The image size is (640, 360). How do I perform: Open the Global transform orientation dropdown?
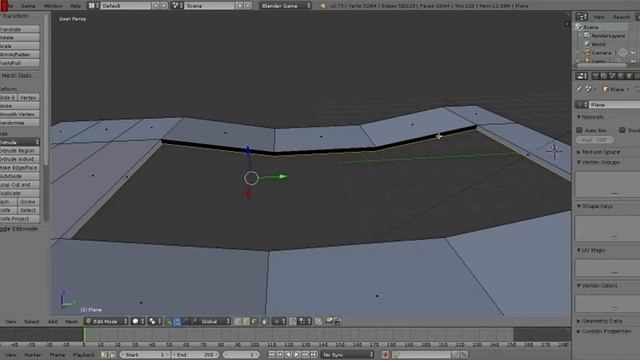[215, 322]
